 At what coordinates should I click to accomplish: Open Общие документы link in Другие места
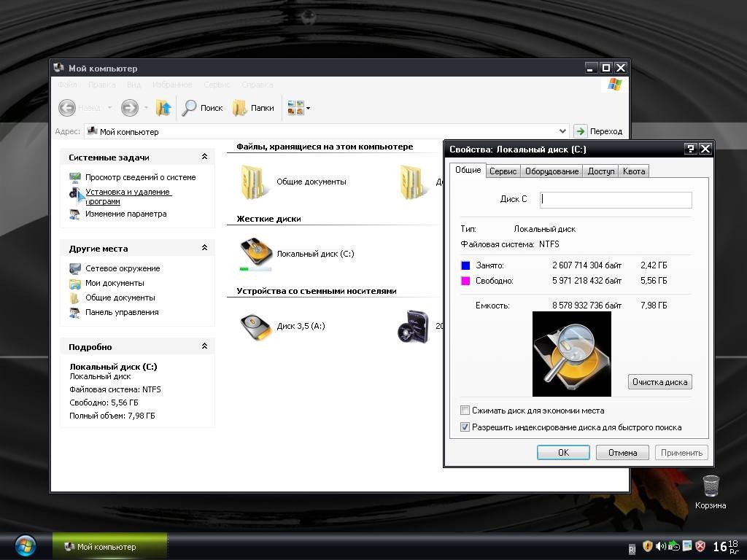pyautogui.click(x=120, y=297)
